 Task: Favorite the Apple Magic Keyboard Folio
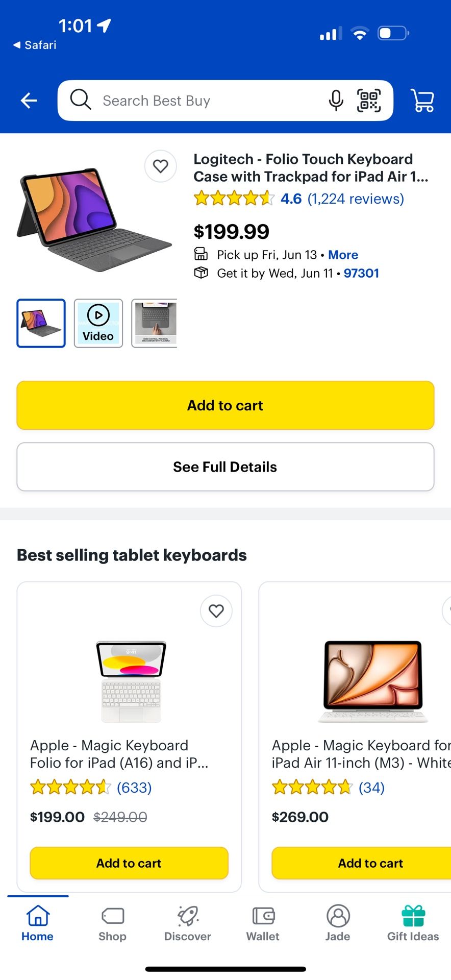[x=216, y=610]
